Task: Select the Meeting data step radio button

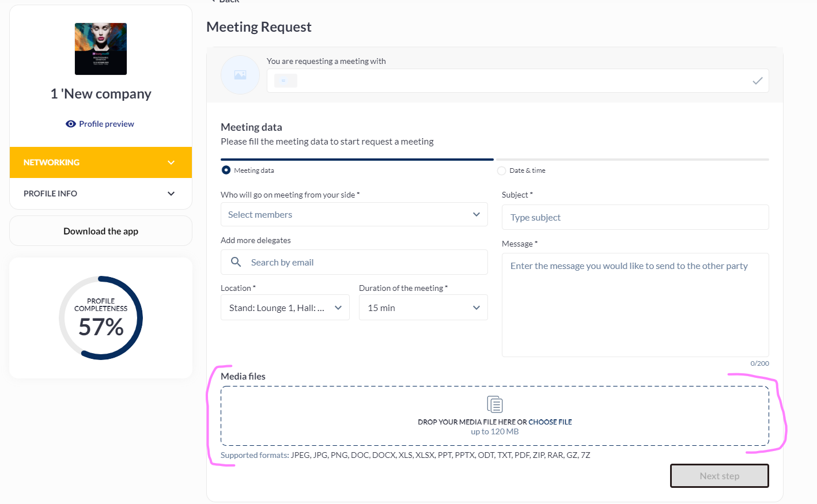Action: click(226, 170)
